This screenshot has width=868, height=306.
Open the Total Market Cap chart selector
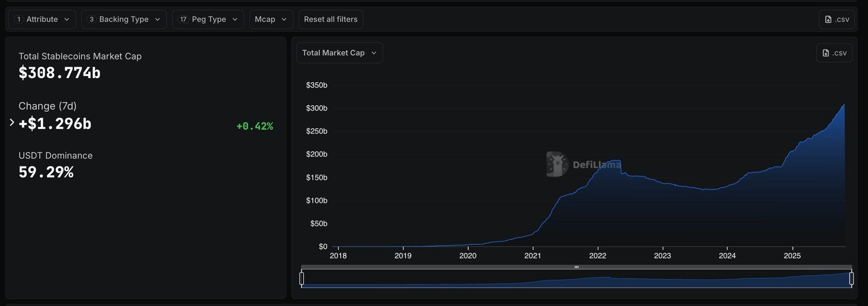click(339, 53)
